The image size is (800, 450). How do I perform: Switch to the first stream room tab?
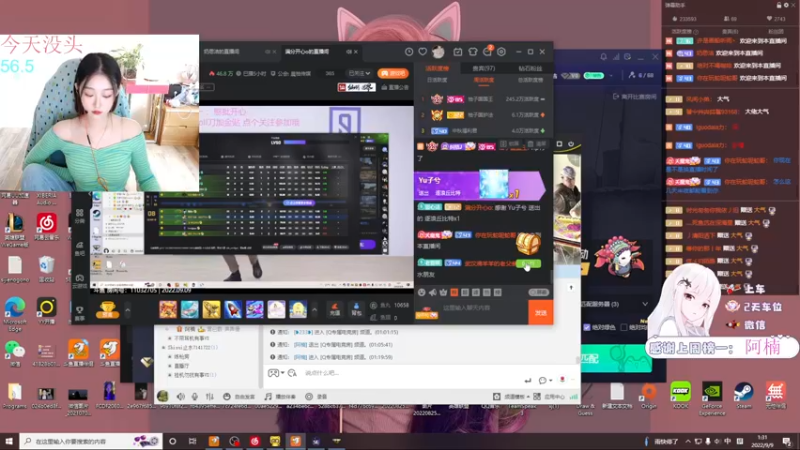pyautogui.click(x=221, y=52)
